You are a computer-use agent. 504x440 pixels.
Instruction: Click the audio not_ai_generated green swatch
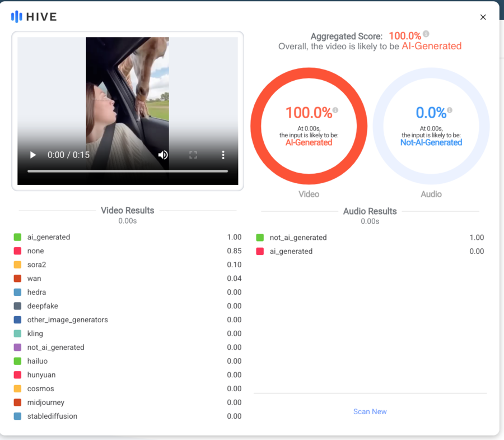[x=260, y=238]
